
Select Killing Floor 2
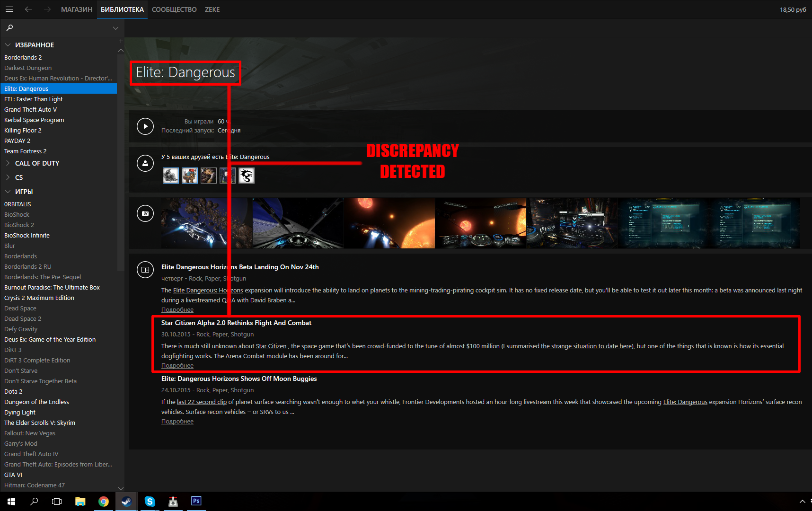point(58,130)
